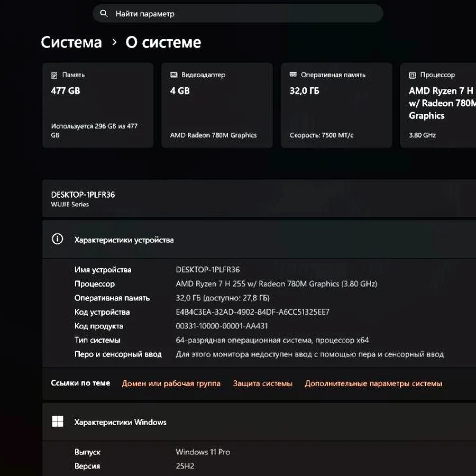Click the 'Перо и сенсорный ввод' label
This screenshot has height=476, width=476.
coord(118,354)
